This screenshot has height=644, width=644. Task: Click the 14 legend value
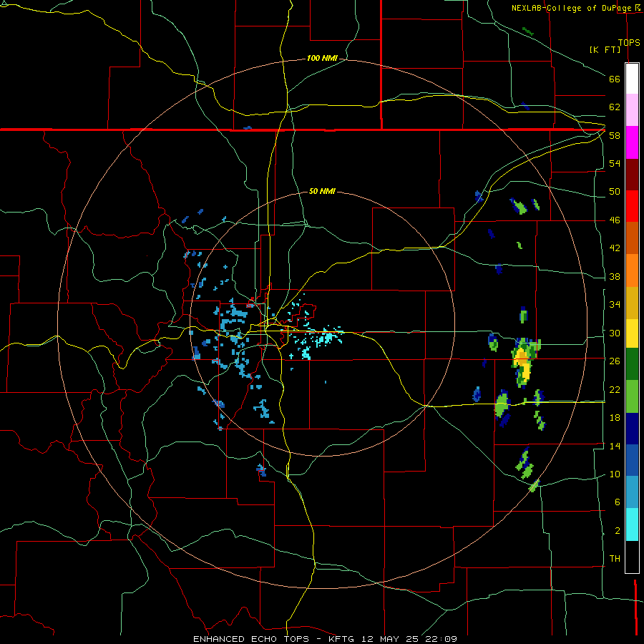tap(615, 446)
